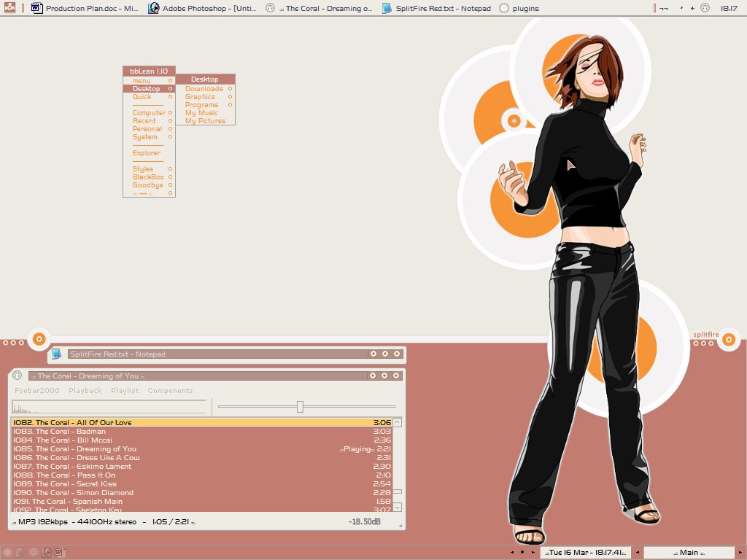Expand the Personal submenu
This screenshot has width=747, height=560.
coord(149,129)
